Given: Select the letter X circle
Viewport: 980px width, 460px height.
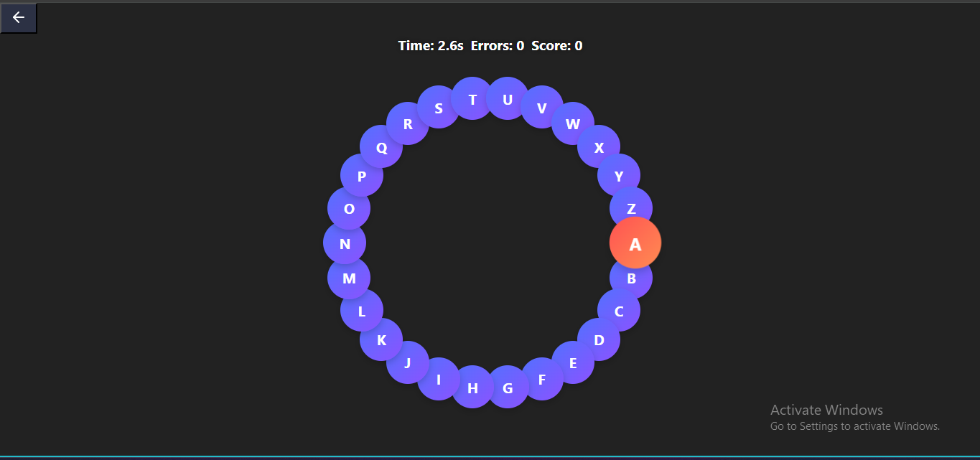Looking at the screenshot, I should point(599,146).
